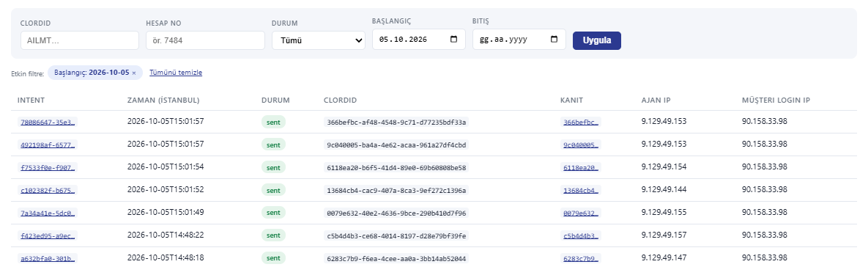Click timestamp 2026-10-05T15:01:54
The width and height of the screenshot is (868, 267).
pos(166,167)
